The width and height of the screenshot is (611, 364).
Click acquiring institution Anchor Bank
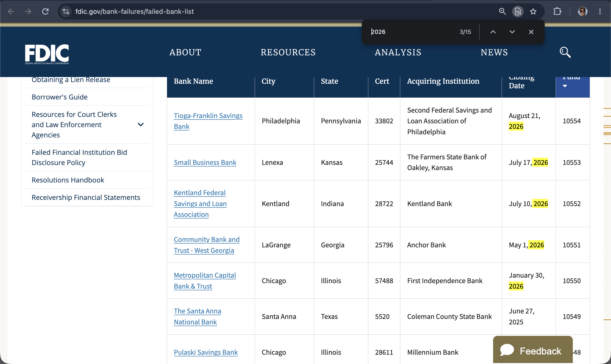point(427,245)
